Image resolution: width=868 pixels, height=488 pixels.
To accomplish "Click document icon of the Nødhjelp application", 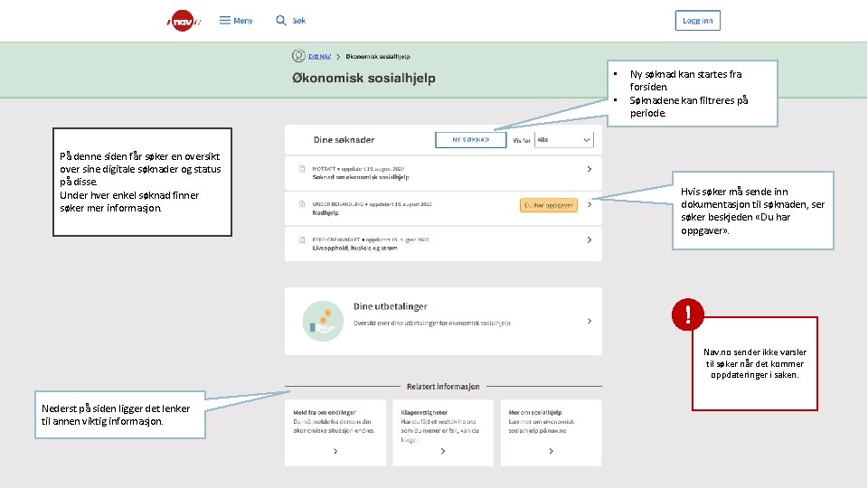I will coord(302,204).
